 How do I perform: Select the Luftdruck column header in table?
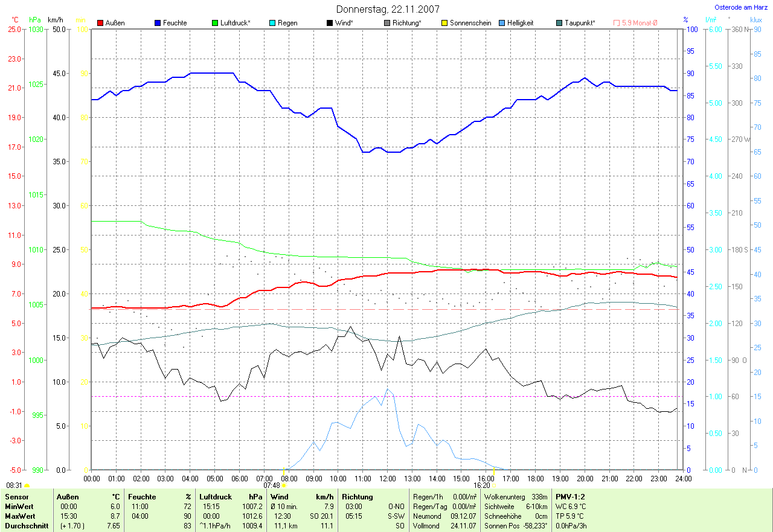pos(215,496)
